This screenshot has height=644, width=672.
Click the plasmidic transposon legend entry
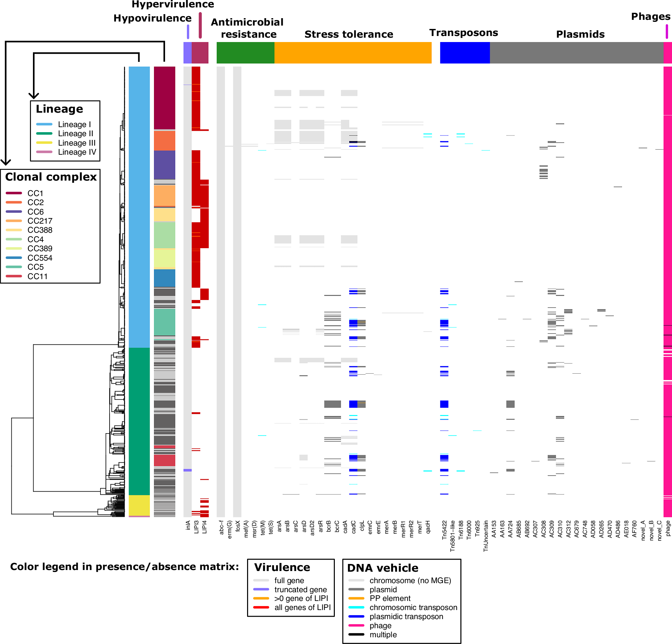click(406, 616)
